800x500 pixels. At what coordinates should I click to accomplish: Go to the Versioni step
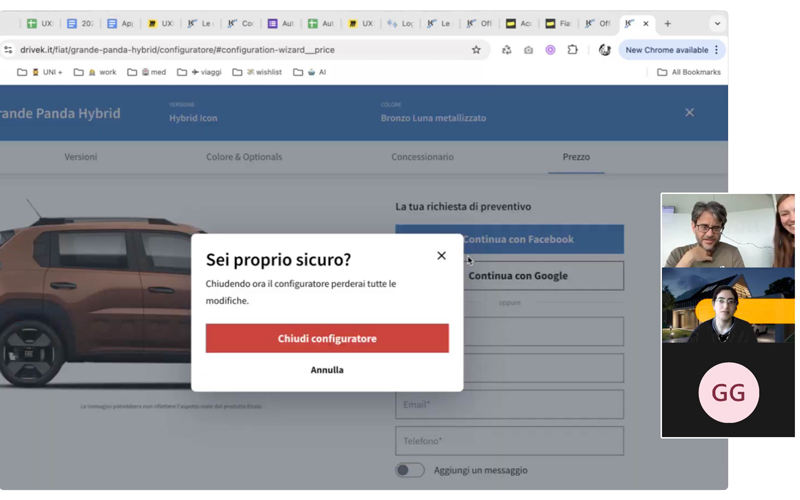click(81, 157)
